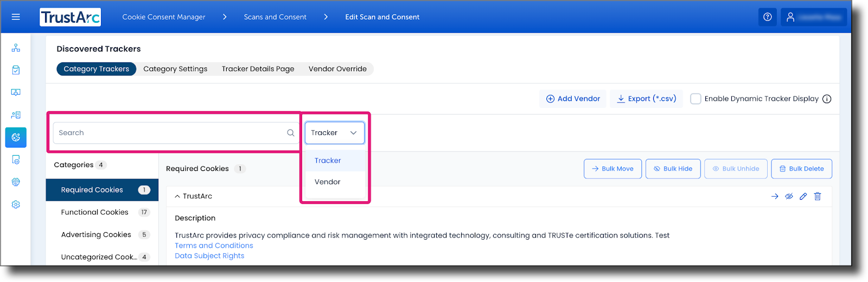This screenshot has width=868, height=282.
Task: Open the Terms and Conditions link
Action: (x=214, y=246)
